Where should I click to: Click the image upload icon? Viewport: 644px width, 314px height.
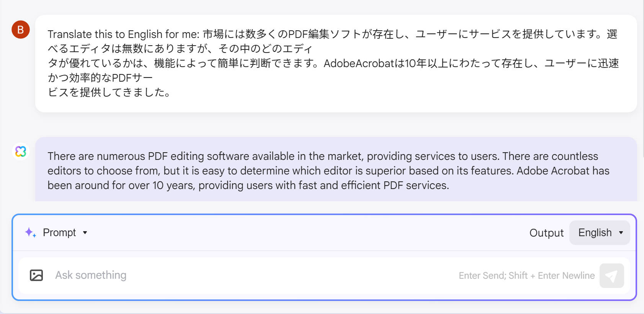(36, 275)
